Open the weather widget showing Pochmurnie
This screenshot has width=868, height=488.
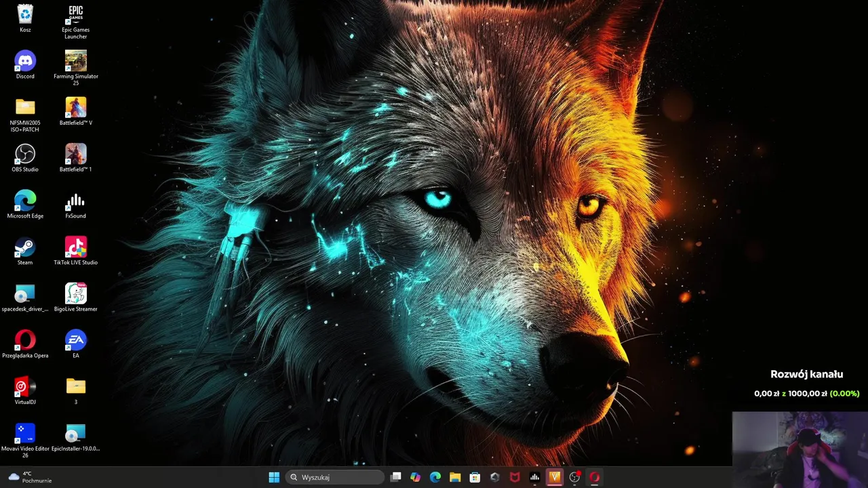[x=31, y=477]
